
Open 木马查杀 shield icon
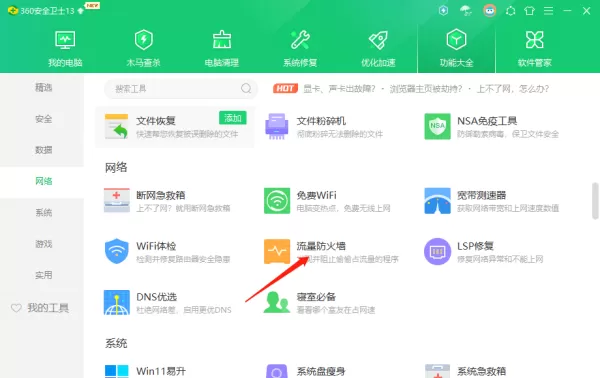pyautogui.click(x=143, y=40)
